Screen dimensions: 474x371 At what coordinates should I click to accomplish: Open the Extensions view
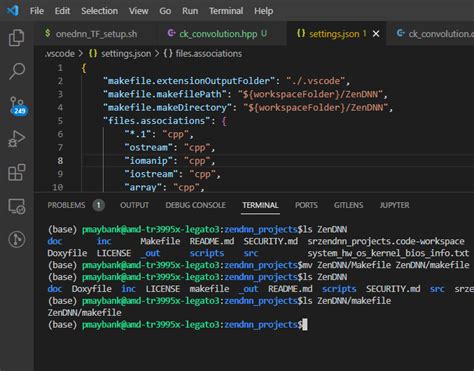coord(17,172)
